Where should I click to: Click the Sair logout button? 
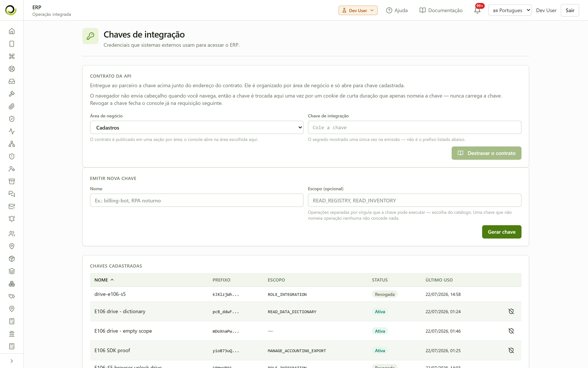[x=570, y=10]
